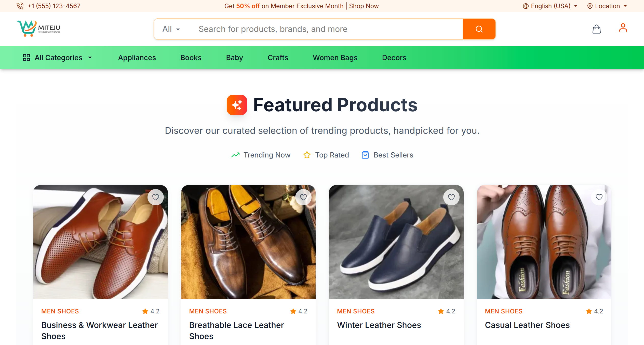This screenshot has width=644, height=345.
Task: Click the Featured Products sparkle icon
Action: pos(237,105)
